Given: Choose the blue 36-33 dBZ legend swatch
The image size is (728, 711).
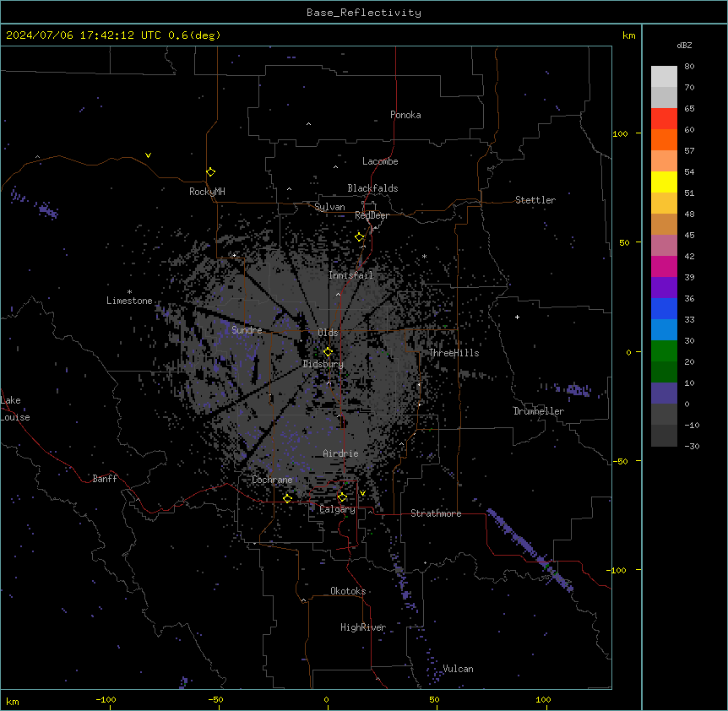Looking at the screenshot, I should tap(664, 309).
